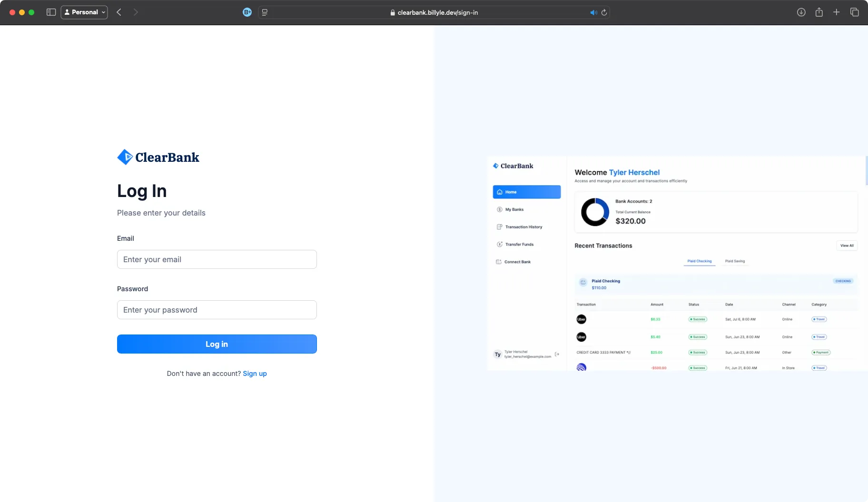The image size is (868, 502).
Task: Click the ClearBank diamond logo icon
Action: [125, 157]
